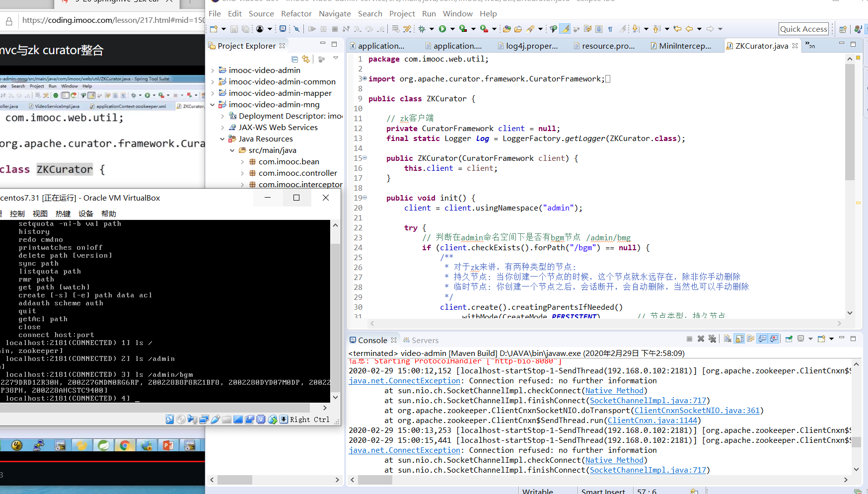Open the Refactor menu in Eclipse
868x494 pixels.
296,14
